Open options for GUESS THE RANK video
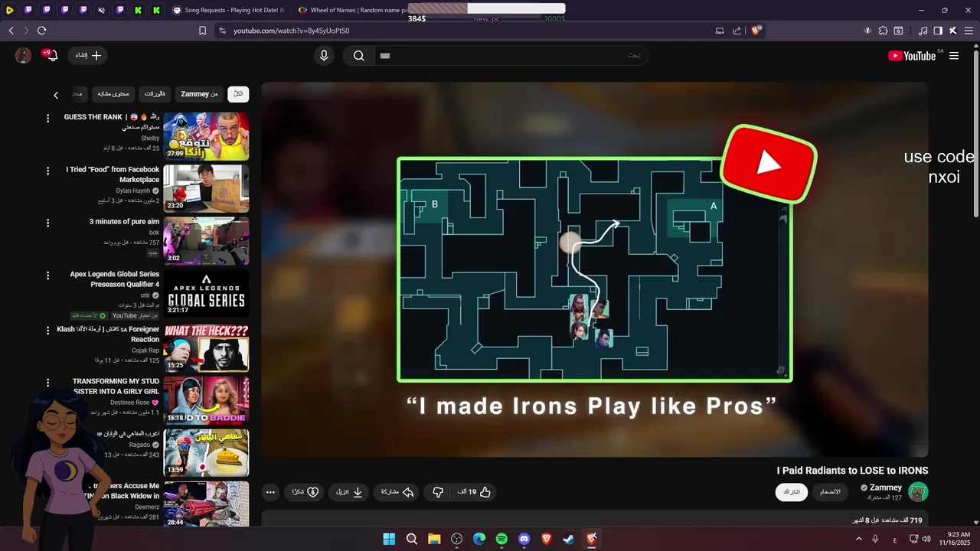 (47, 118)
